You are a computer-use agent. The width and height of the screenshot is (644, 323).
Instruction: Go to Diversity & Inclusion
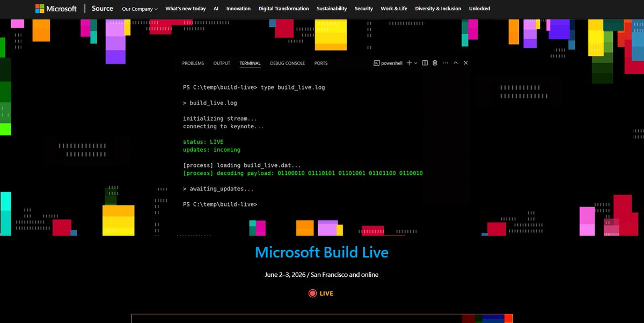point(438,9)
